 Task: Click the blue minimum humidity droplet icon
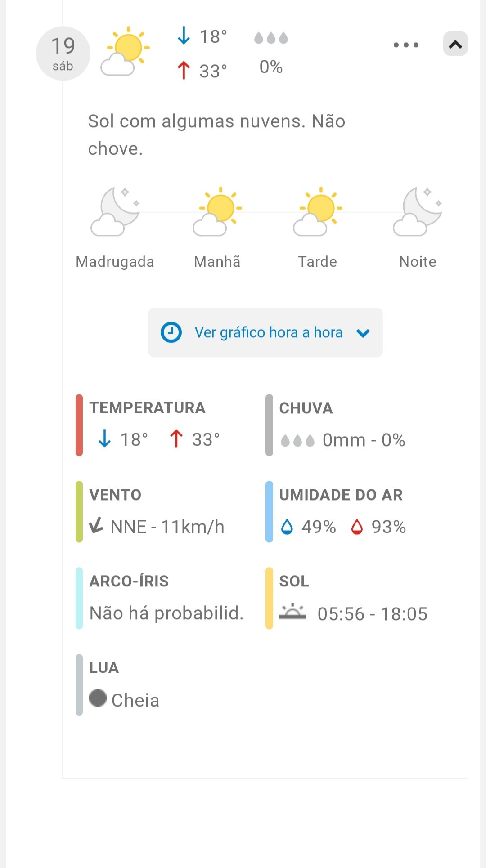287,527
